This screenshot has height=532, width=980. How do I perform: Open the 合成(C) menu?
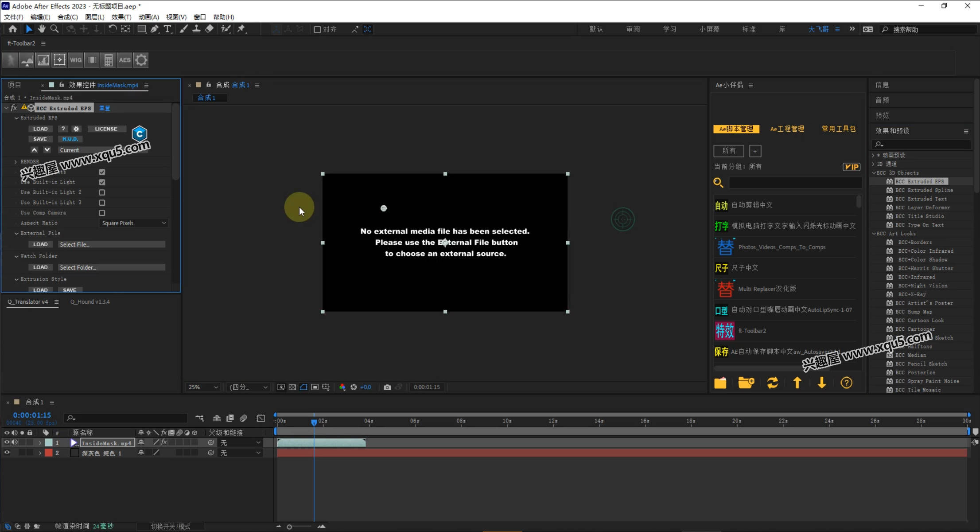(x=68, y=17)
